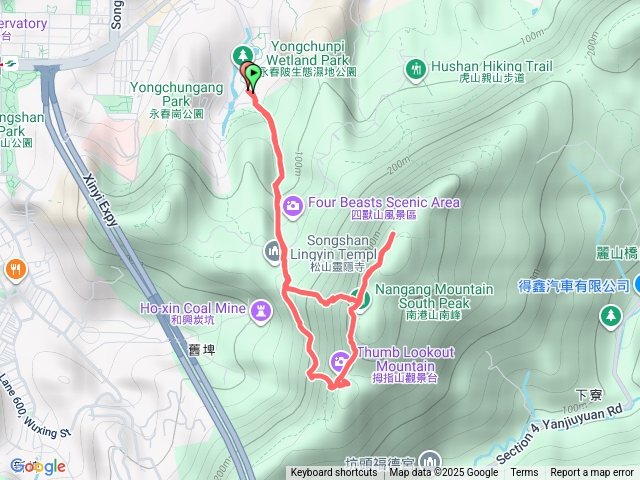The height and width of the screenshot is (480, 640).
Task: Click the green start flag marker
Action: pyautogui.click(x=253, y=75)
